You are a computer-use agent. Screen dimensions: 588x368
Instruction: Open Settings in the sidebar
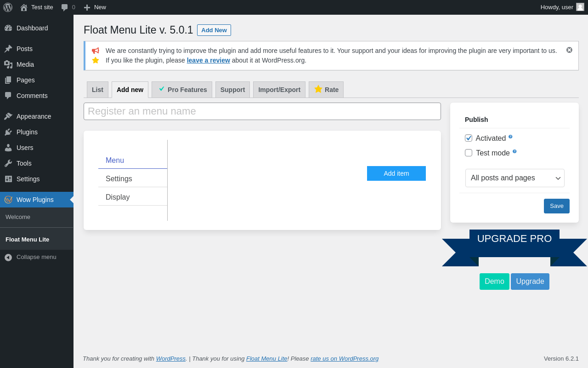pos(37,179)
